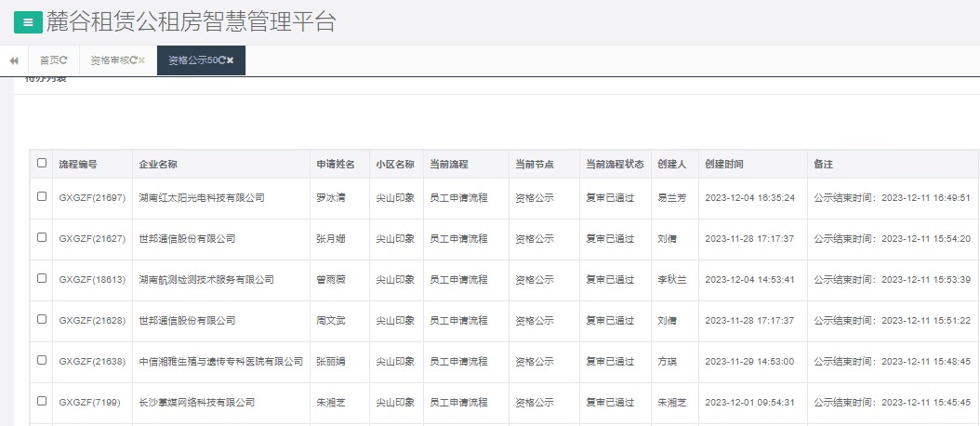
Task: Refresh the 资格公示50 tab icon
Action: 222,60
